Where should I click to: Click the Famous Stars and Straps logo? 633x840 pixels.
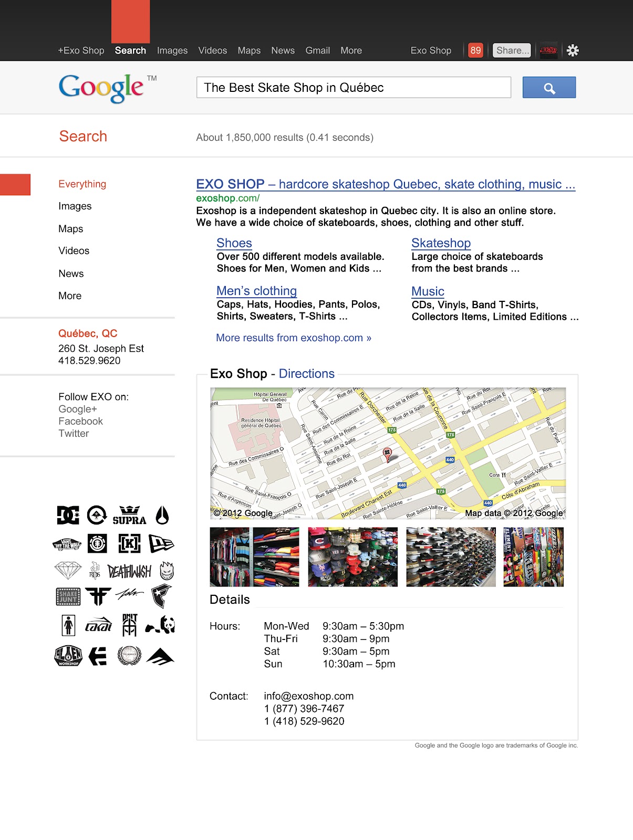(162, 596)
